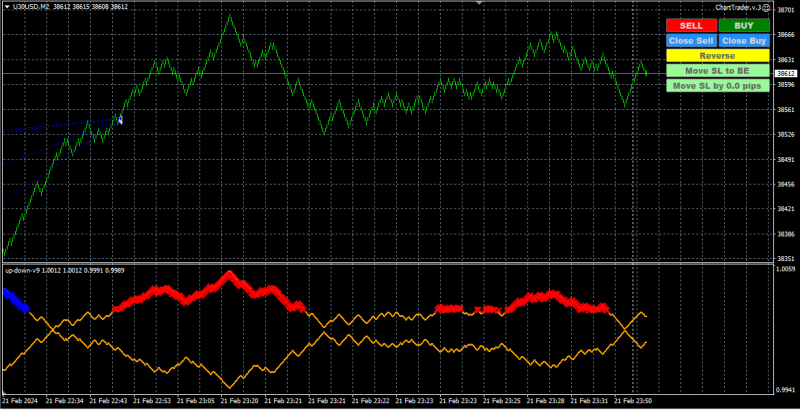Screen dimensions: 800x410
Task: Click the current price label 38612
Action: (x=786, y=73)
